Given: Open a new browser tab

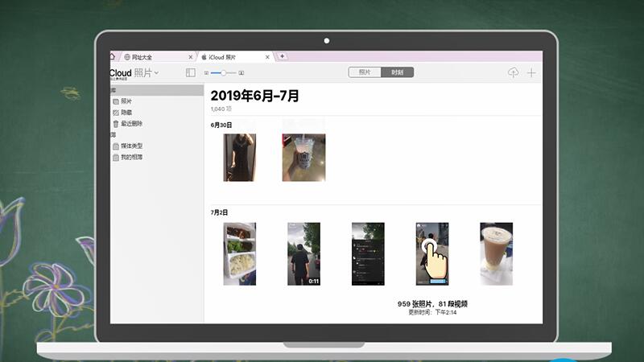Looking at the screenshot, I should [x=283, y=56].
